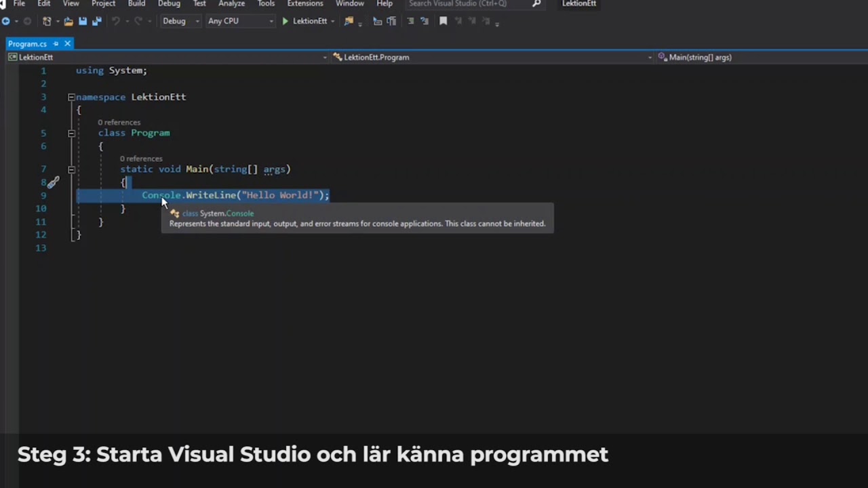The width and height of the screenshot is (868, 488).
Task: Collapse the Main method block
Action: pyautogui.click(x=71, y=169)
